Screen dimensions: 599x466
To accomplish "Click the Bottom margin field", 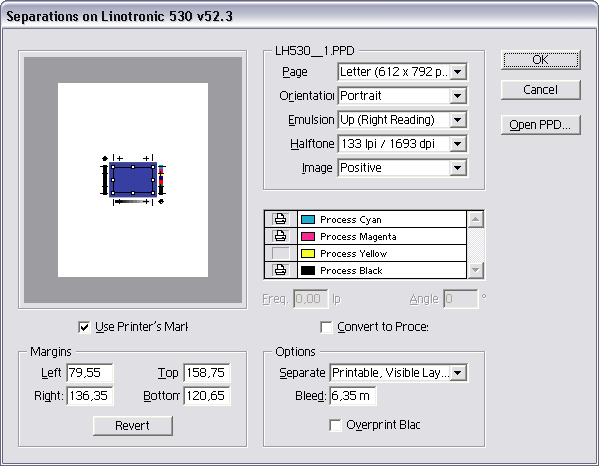I will click(x=207, y=396).
